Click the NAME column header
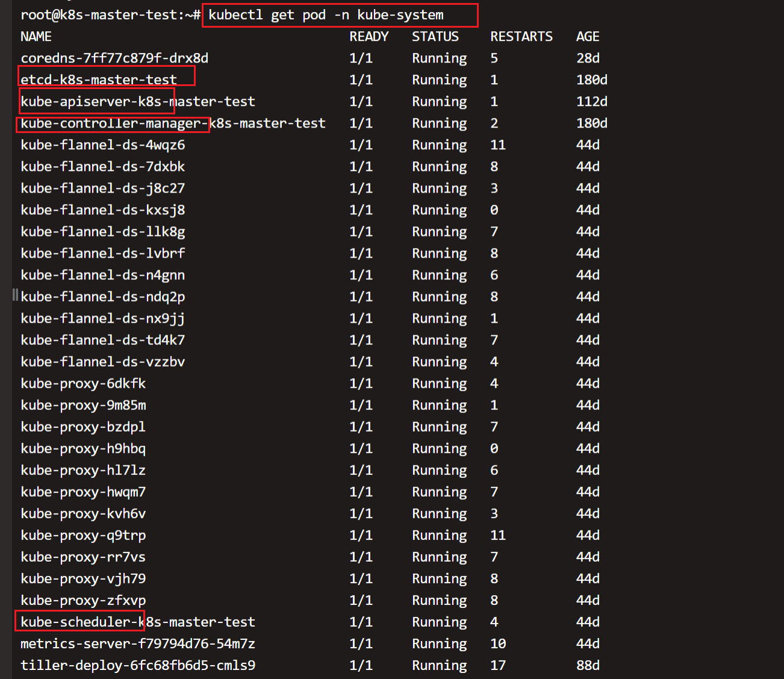 tap(36, 37)
